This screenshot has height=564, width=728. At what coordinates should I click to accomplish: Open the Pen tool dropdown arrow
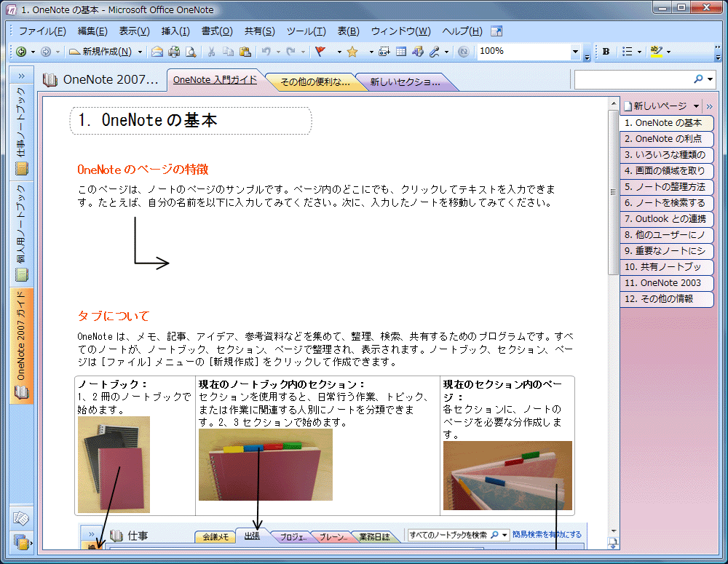click(x=447, y=52)
